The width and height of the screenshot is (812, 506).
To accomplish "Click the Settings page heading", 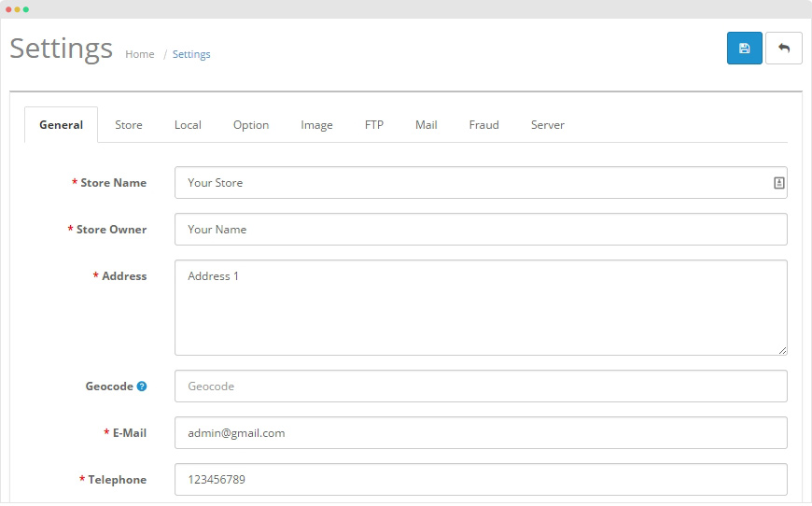I will pyautogui.click(x=61, y=49).
